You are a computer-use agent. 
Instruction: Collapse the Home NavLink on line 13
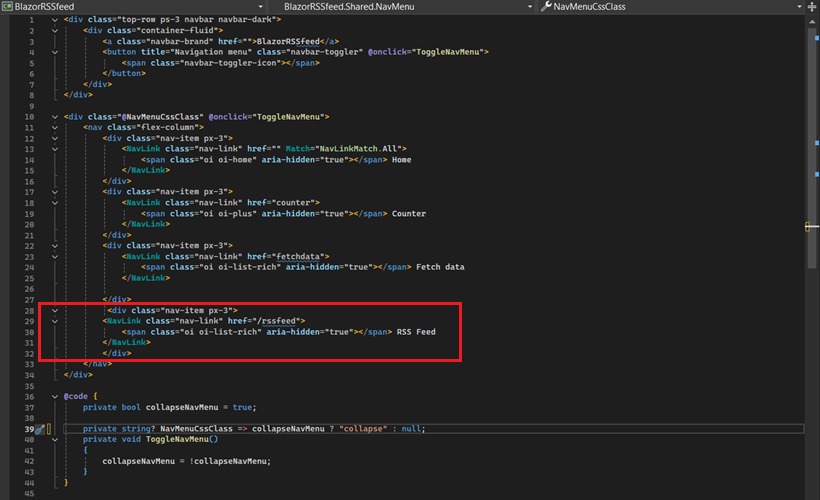[54, 149]
